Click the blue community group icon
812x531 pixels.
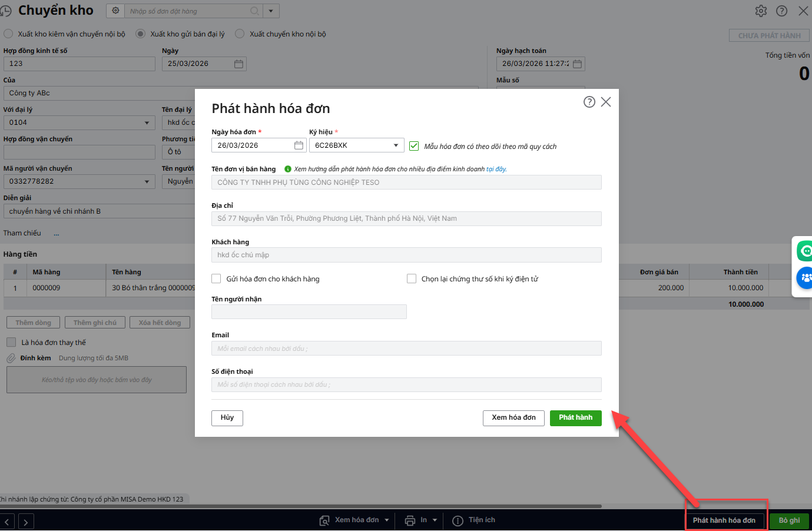(805, 277)
